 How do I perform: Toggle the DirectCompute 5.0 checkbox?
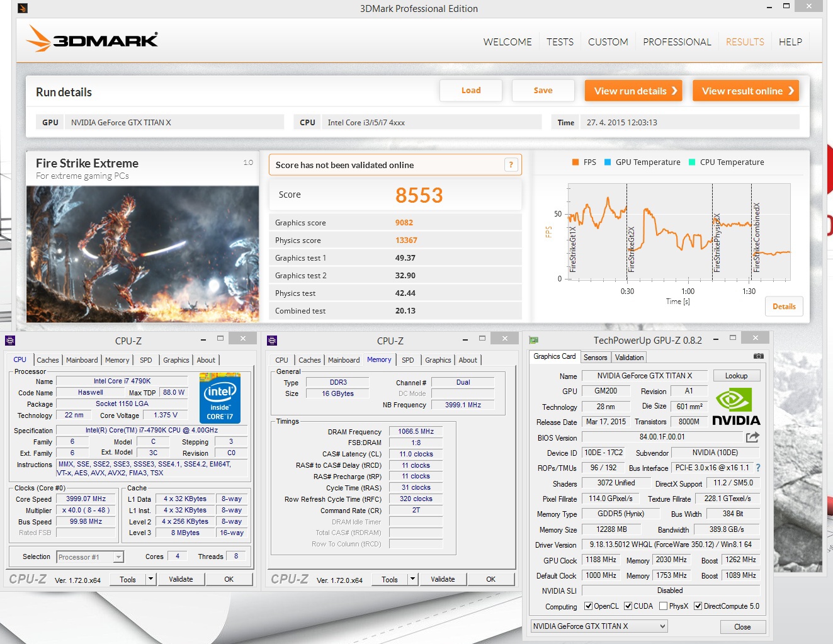(698, 606)
